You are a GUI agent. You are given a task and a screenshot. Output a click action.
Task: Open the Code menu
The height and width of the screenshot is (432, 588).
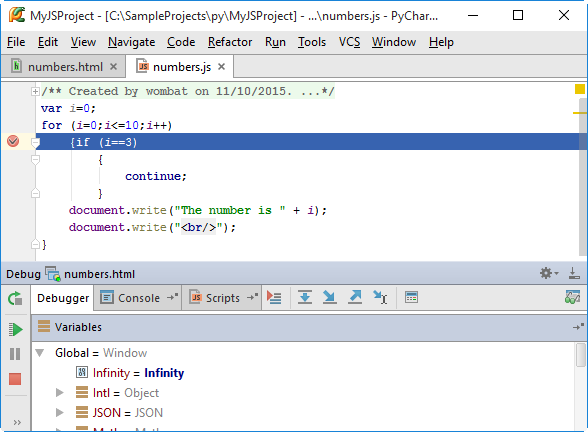point(181,42)
